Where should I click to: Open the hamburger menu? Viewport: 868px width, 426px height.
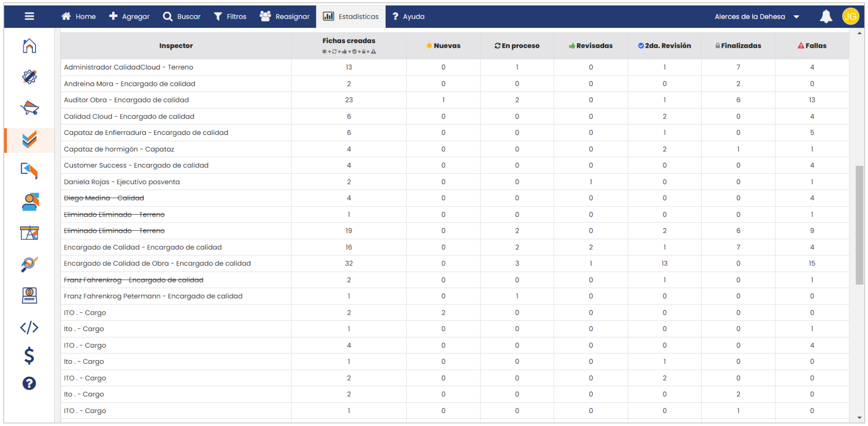click(29, 16)
